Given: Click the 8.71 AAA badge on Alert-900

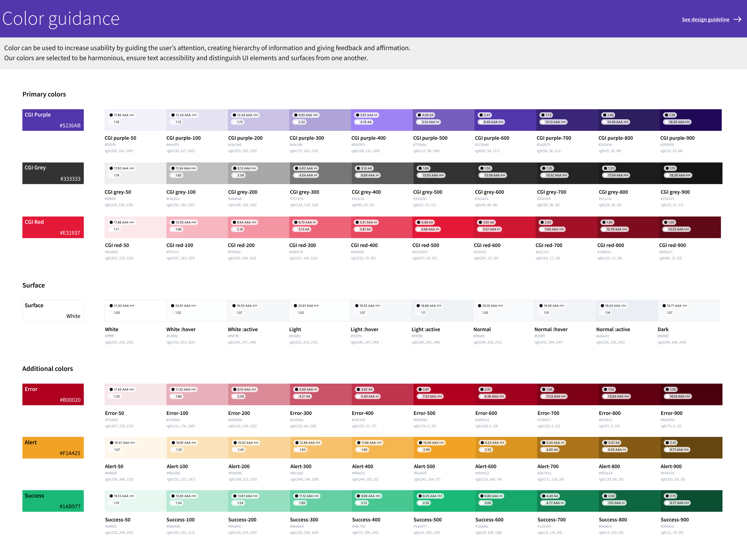Looking at the screenshot, I should click(x=677, y=450).
